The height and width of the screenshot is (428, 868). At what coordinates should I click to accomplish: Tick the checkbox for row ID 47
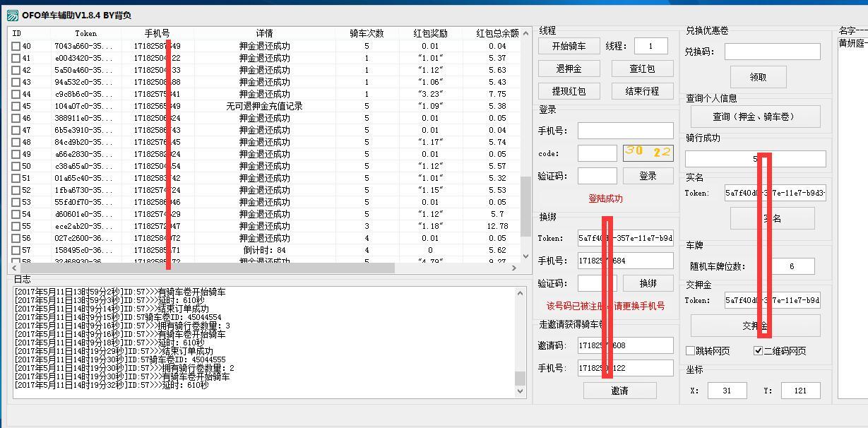tap(16, 130)
